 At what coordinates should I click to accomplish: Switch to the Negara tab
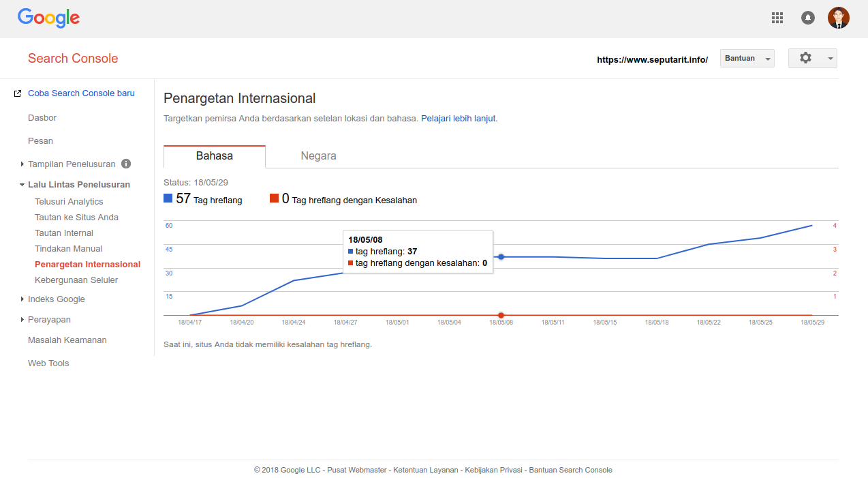click(x=318, y=156)
